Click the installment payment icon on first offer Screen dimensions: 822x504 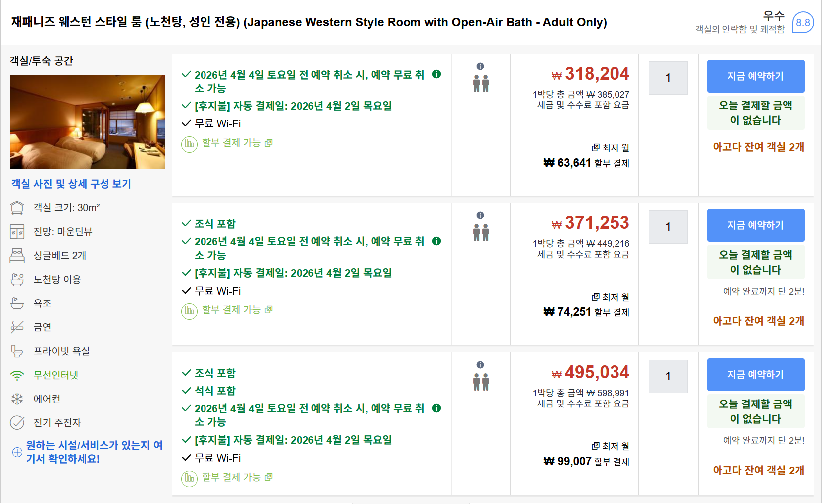(x=189, y=144)
